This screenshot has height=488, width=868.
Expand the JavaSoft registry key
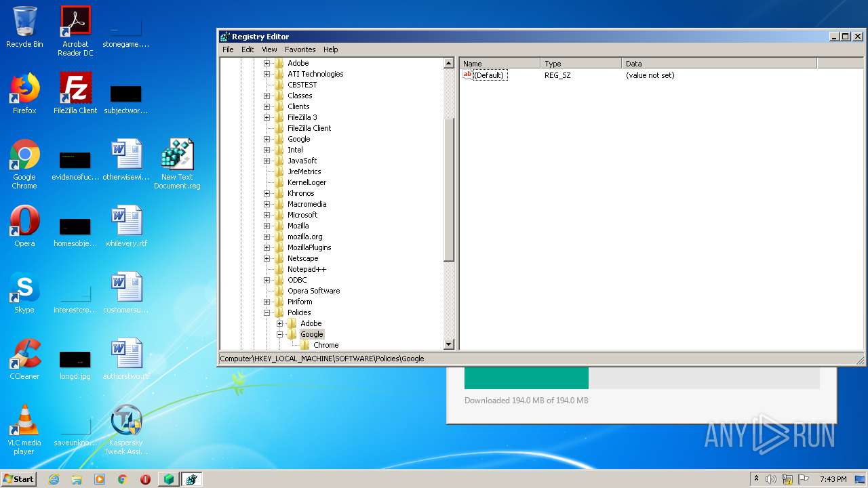(267, 161)
